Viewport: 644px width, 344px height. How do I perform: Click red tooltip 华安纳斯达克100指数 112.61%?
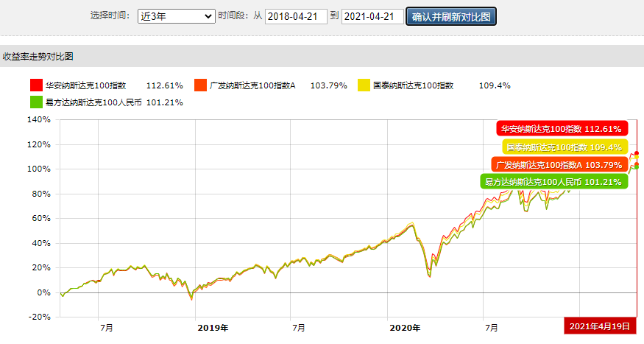[562, 129]
